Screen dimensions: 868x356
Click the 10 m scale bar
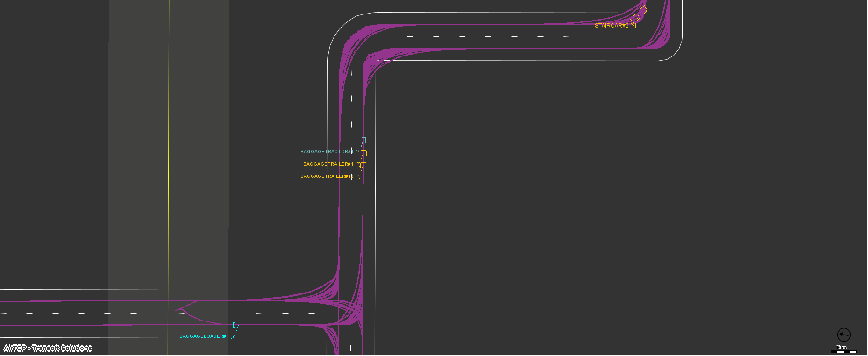(x=843, y=351)
